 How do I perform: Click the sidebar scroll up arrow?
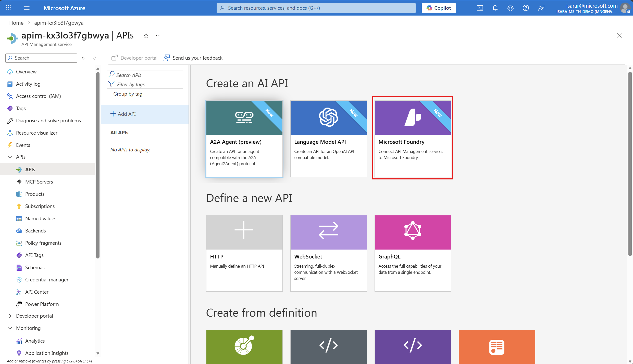click(x=98, y=69)
